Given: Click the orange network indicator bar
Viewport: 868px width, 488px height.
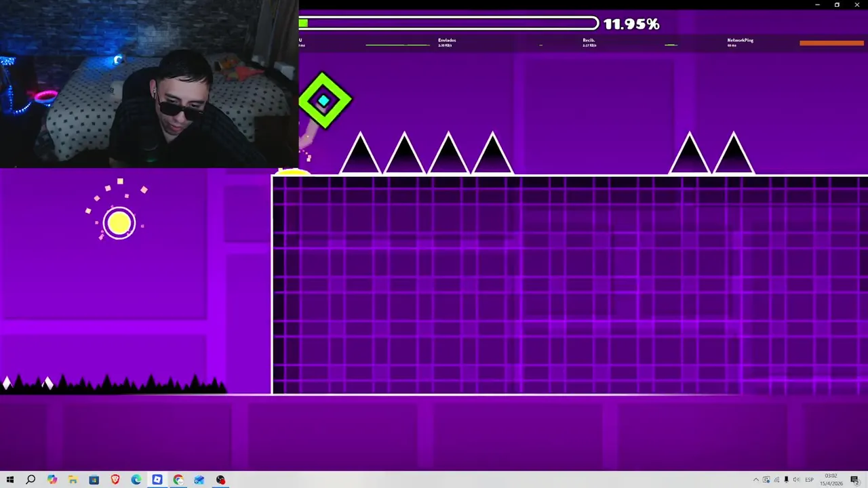Looking at the screenshot, I should pyautogui.click(x=831, y=43).
